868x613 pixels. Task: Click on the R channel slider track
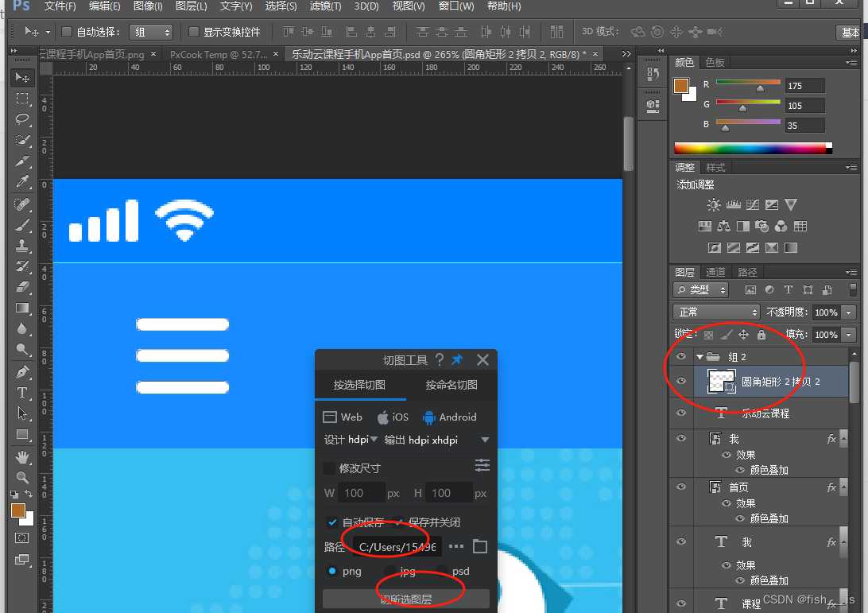click(x=748, y=83)
